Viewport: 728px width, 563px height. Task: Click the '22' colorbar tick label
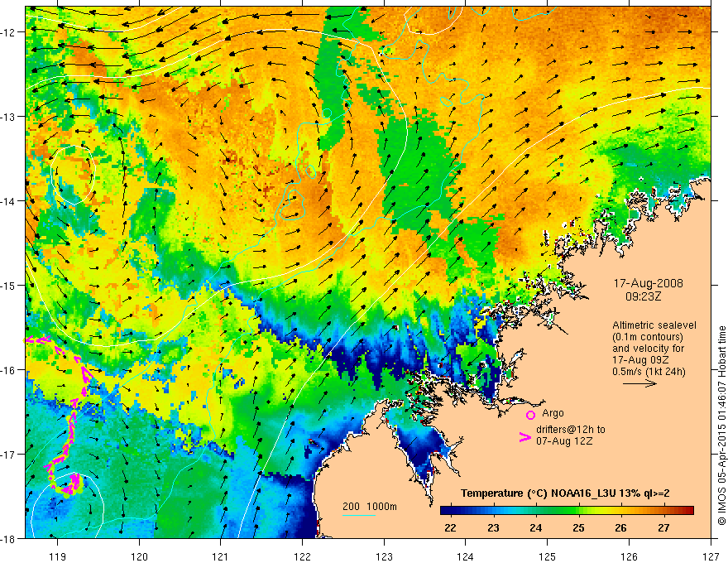[x=450, y=527]
